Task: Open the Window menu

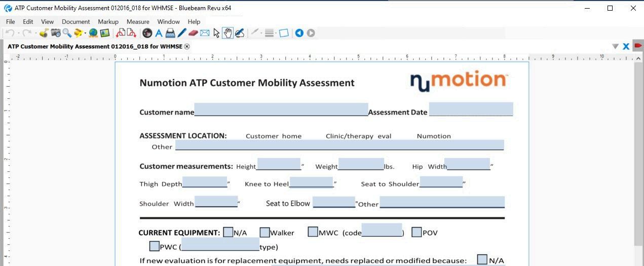Action: 169,22
